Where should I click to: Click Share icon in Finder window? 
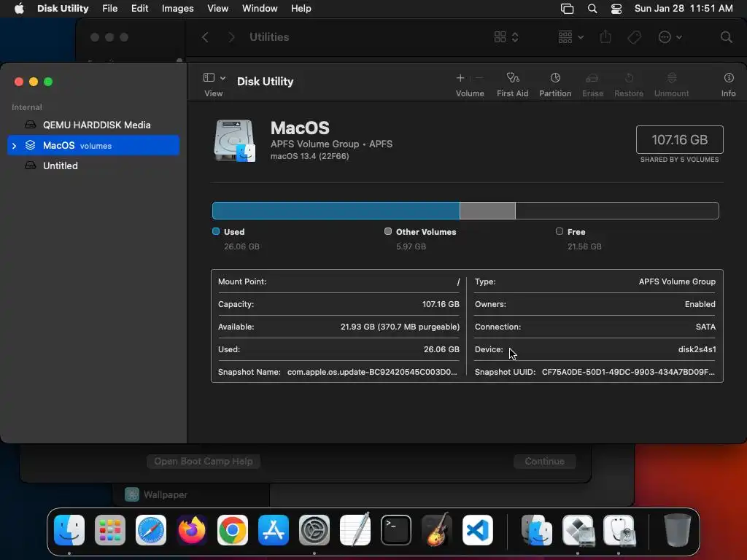click(x=605, y=36)
